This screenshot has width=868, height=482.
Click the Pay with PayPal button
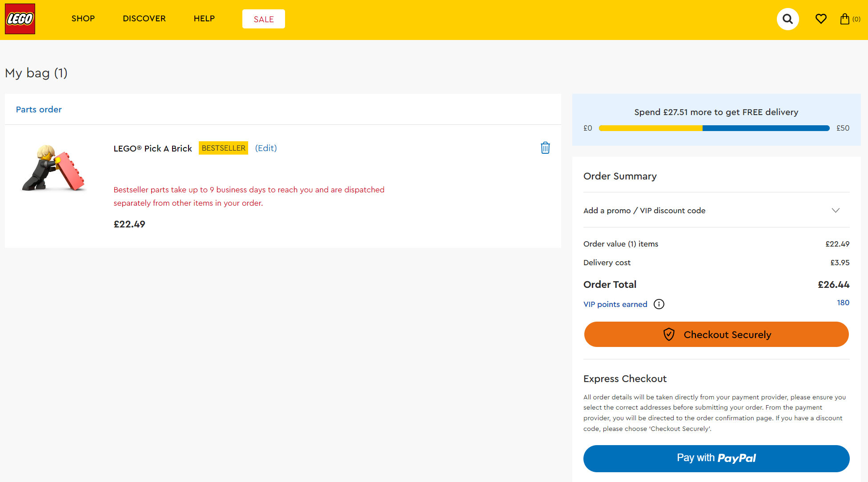716,458
